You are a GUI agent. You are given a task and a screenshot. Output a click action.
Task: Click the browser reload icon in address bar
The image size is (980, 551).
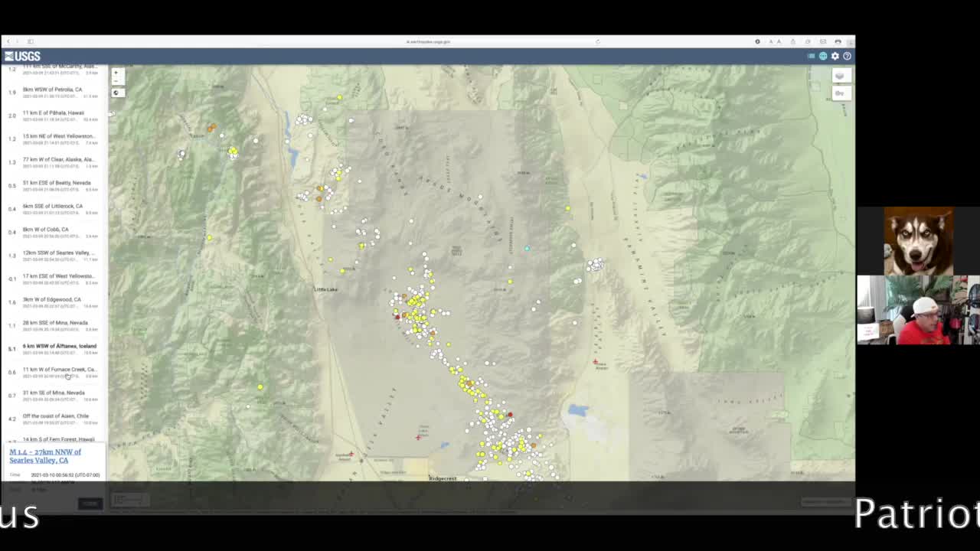point(598,41)
